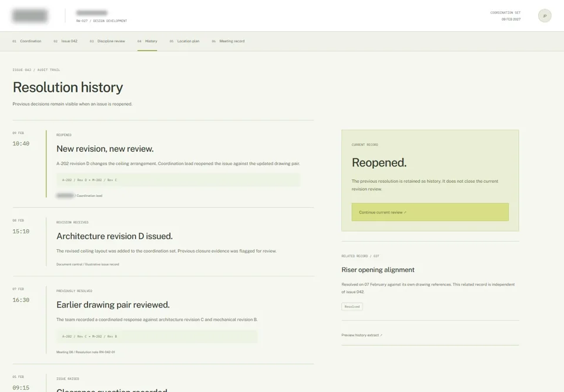Click the 'Resolution history' heading
Image resolution: width=564 pixels, height=392 pixels.
(x=68, y=88)
